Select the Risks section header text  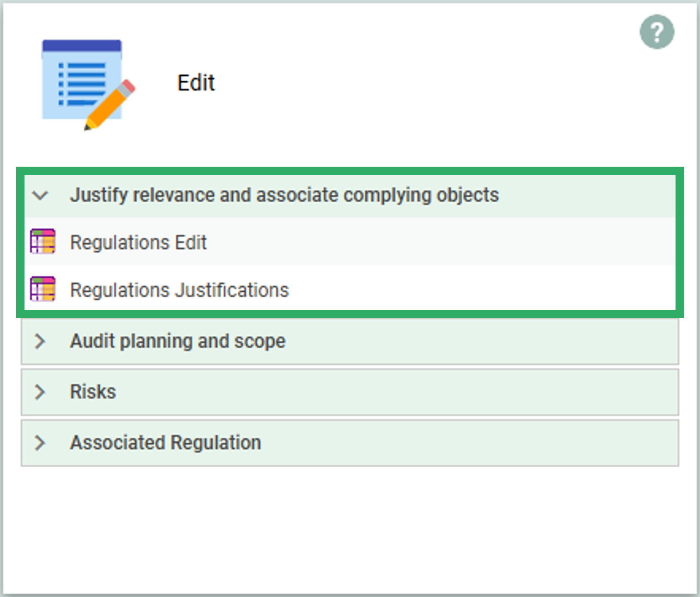[93, 392]
